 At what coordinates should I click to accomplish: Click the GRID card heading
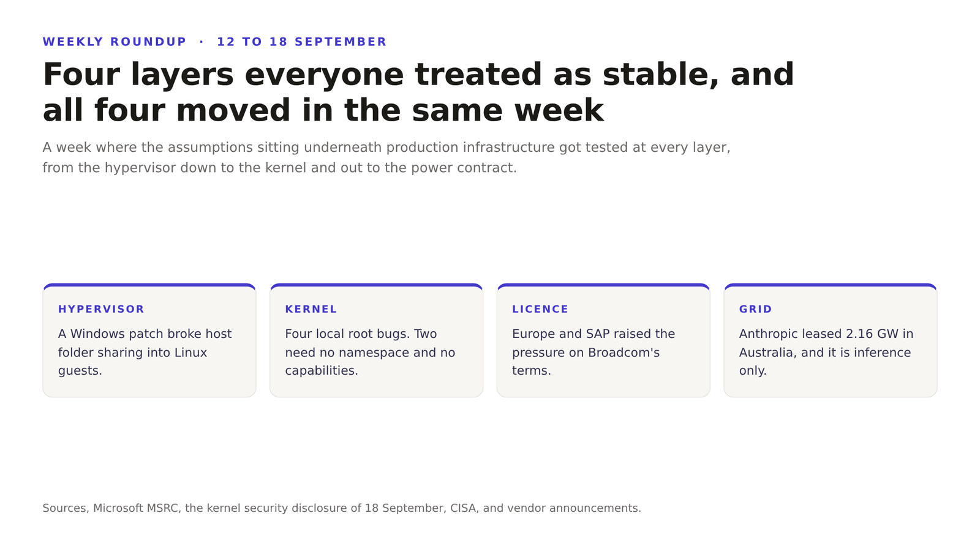pyautogui.click(x=756, y=309)
